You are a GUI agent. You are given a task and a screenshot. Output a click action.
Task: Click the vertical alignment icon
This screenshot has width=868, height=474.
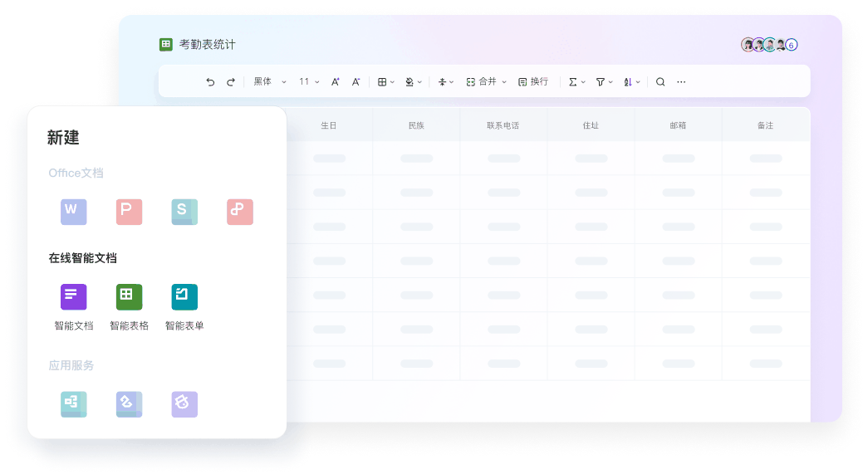pyautogui.click(x=442, y=82)
